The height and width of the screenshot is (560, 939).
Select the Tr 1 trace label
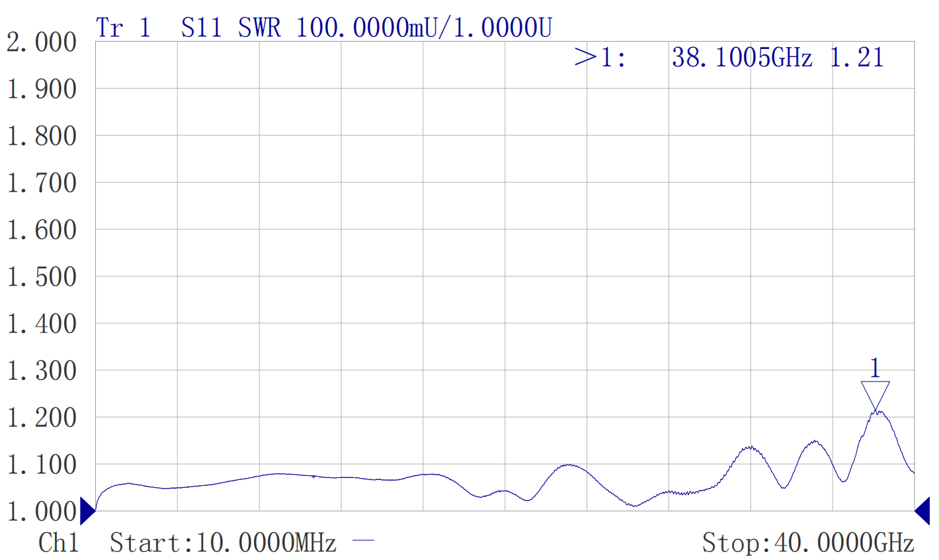tap(124, 28)
